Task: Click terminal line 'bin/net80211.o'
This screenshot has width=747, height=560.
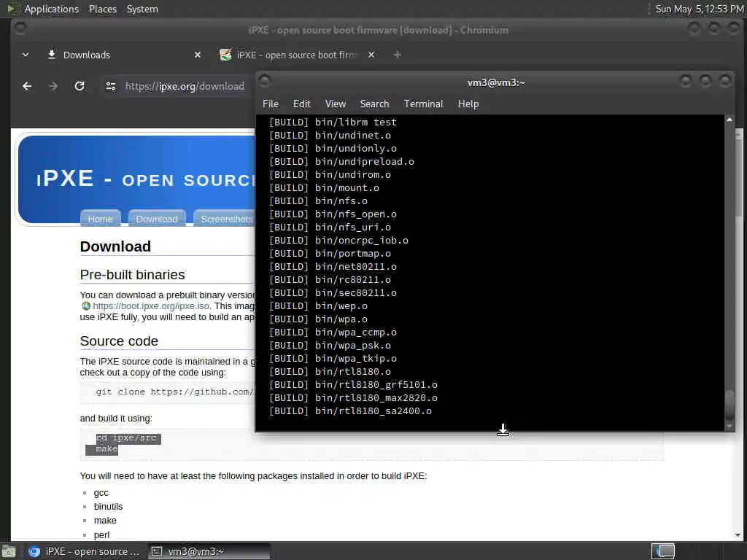Action: [x=355, y=267]
